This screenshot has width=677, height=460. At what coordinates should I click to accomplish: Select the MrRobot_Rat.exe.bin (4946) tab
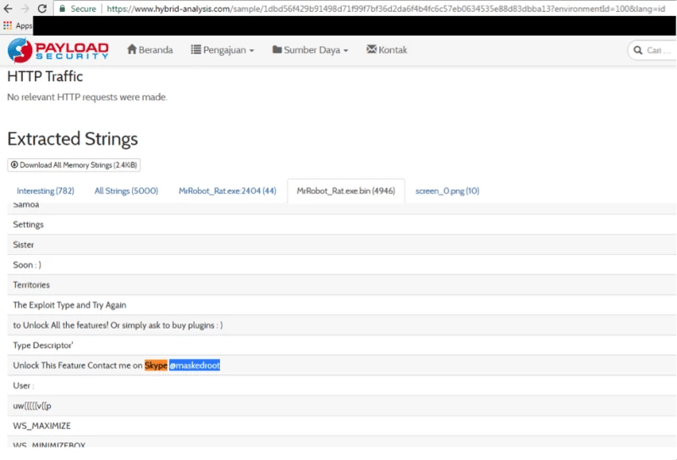(x=345, y=191)
